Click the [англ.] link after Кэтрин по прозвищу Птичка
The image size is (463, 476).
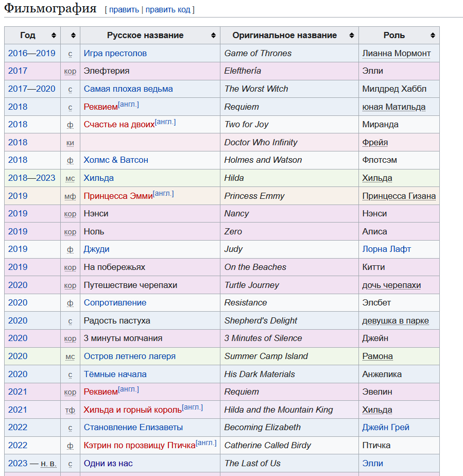(206, 443)
